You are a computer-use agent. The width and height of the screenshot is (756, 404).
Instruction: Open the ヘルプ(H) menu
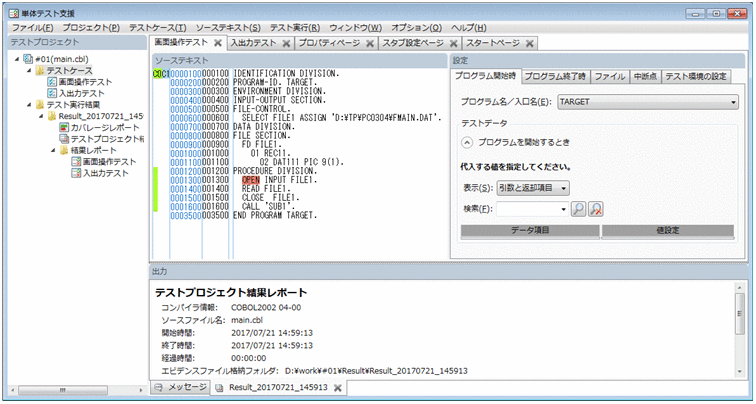[x=469, y=28]
